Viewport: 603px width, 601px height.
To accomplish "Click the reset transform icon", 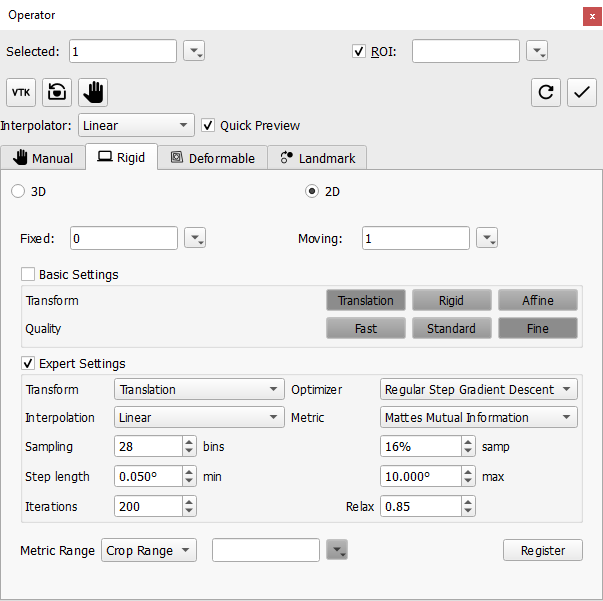I will 58,93.
